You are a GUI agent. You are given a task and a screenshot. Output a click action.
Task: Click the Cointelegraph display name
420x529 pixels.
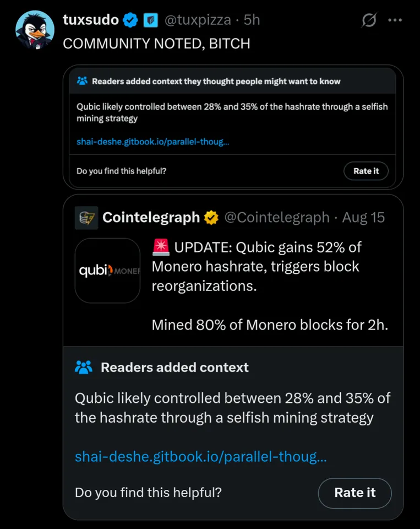click(151, 218)
